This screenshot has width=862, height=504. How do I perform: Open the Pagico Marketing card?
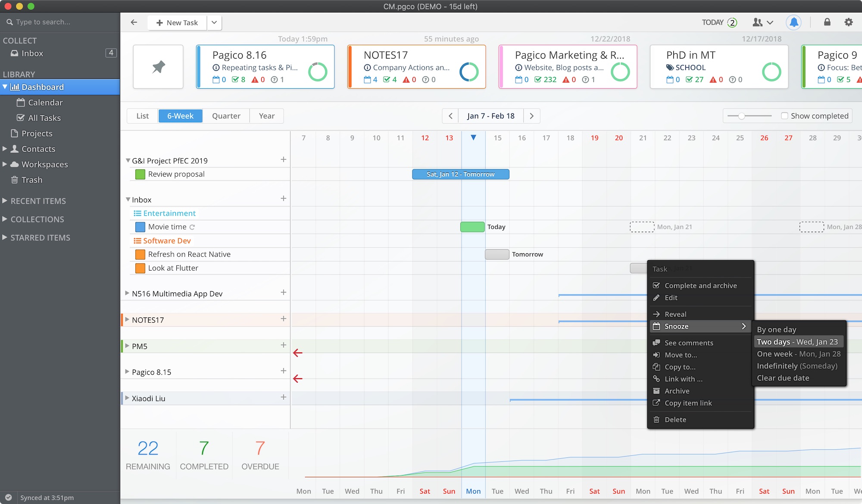tap(568, 67)
